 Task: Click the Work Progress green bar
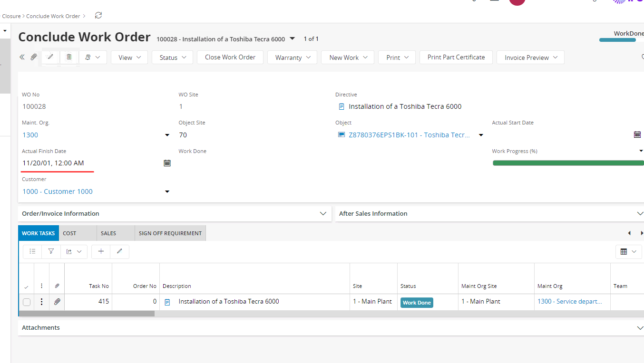[x=568, y=163]
